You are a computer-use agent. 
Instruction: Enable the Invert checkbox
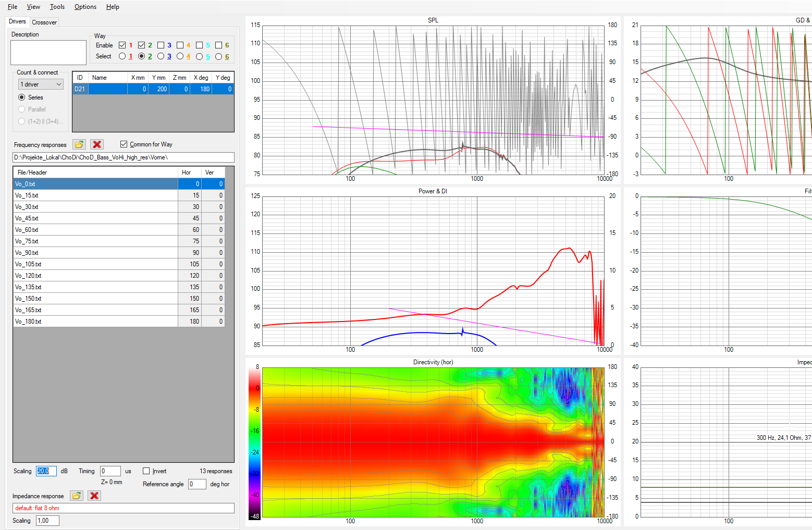click(x=146, y=471)
